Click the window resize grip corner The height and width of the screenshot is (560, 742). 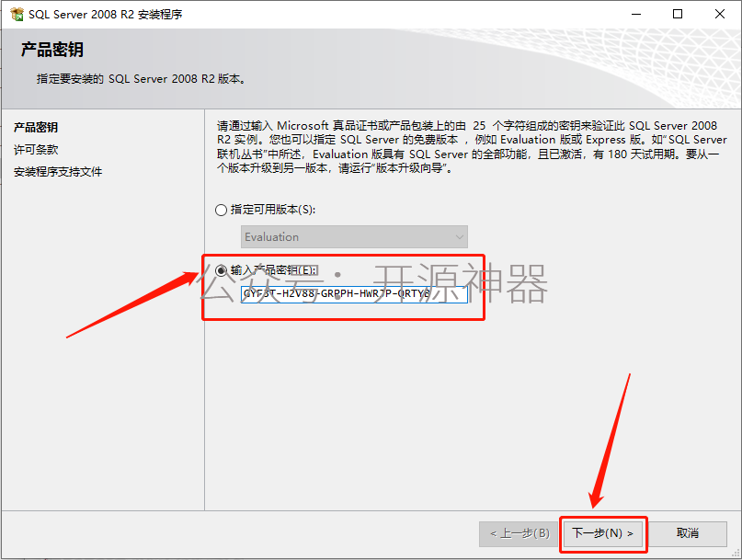point(736,553)
